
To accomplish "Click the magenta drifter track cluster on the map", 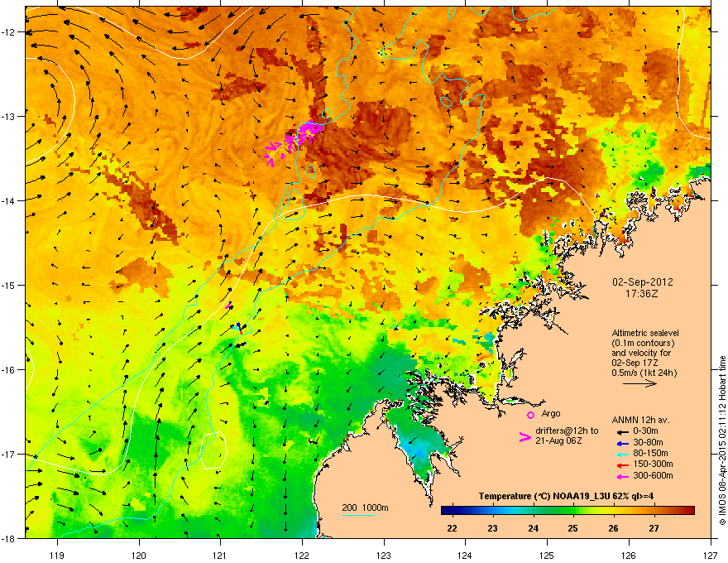I will pos(294,142).
